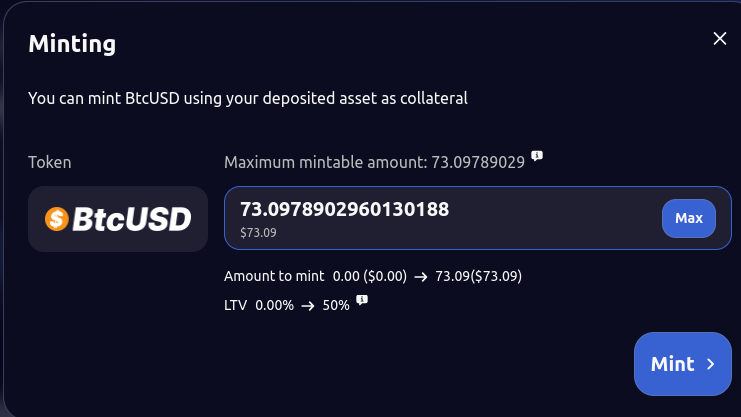The width and height of the screenshot is (741, 417).
Task: Click the chevron arrow inside Mint button
Action: (711, 364)
